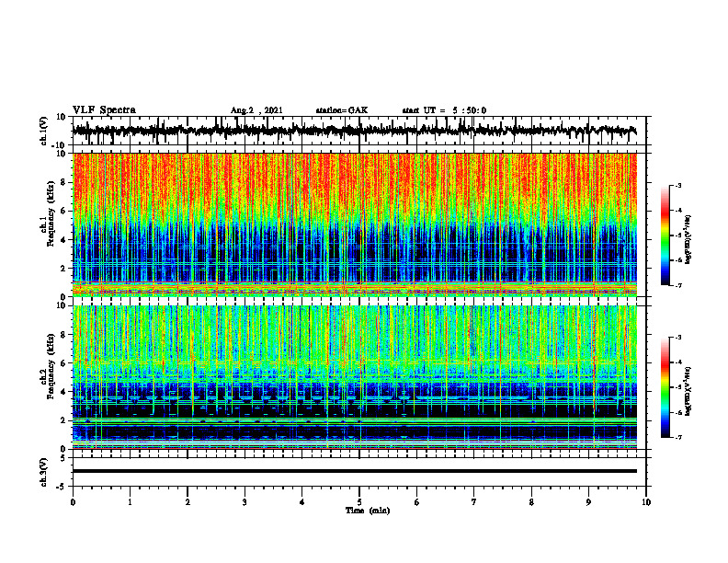Screen dimensions: 728x563
Task: Click the "station=GAK" header label
Action: pos(342,110)
